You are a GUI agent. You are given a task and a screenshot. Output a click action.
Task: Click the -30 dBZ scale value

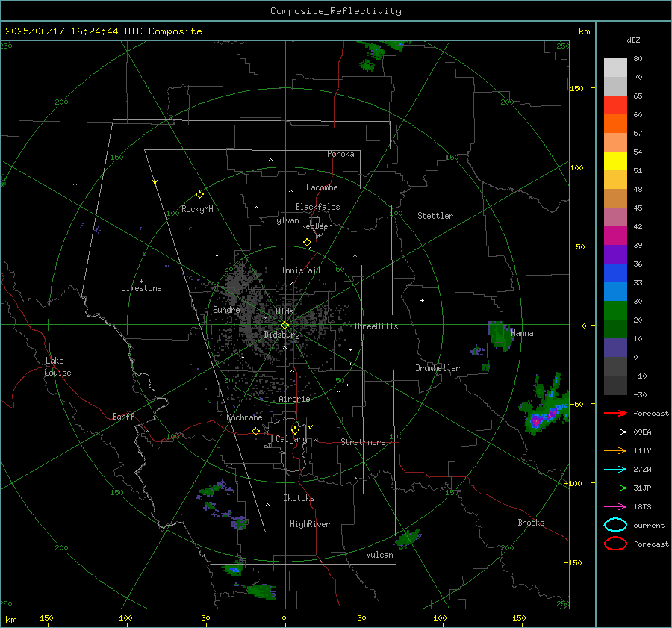click(640, 395)
